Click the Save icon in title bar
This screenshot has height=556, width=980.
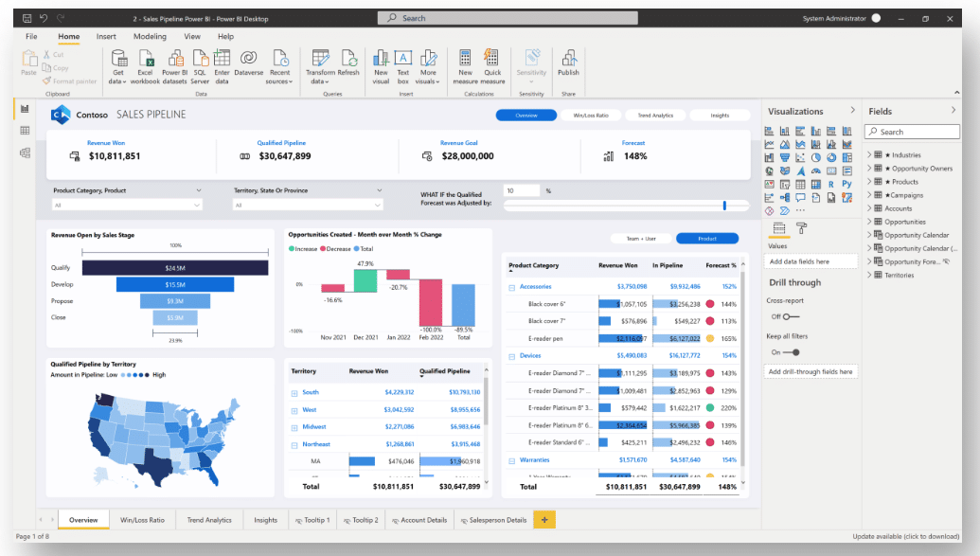27,18
